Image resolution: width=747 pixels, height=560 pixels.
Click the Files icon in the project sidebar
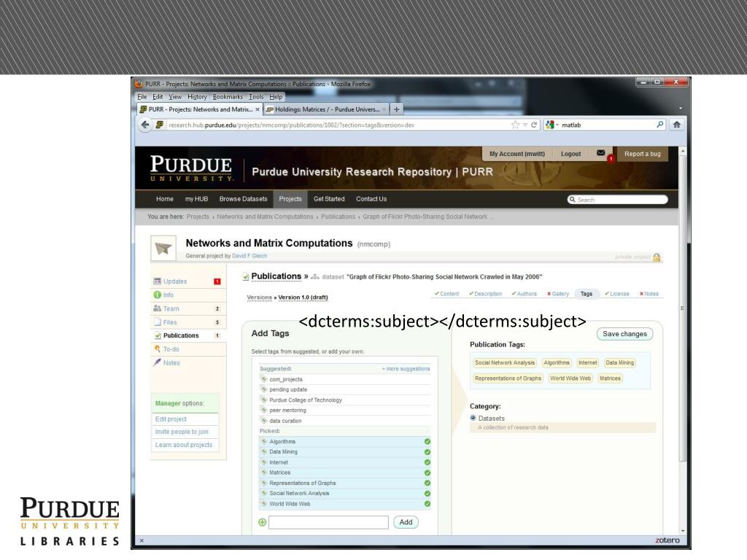pyautogui.click(x=158, y=322)
